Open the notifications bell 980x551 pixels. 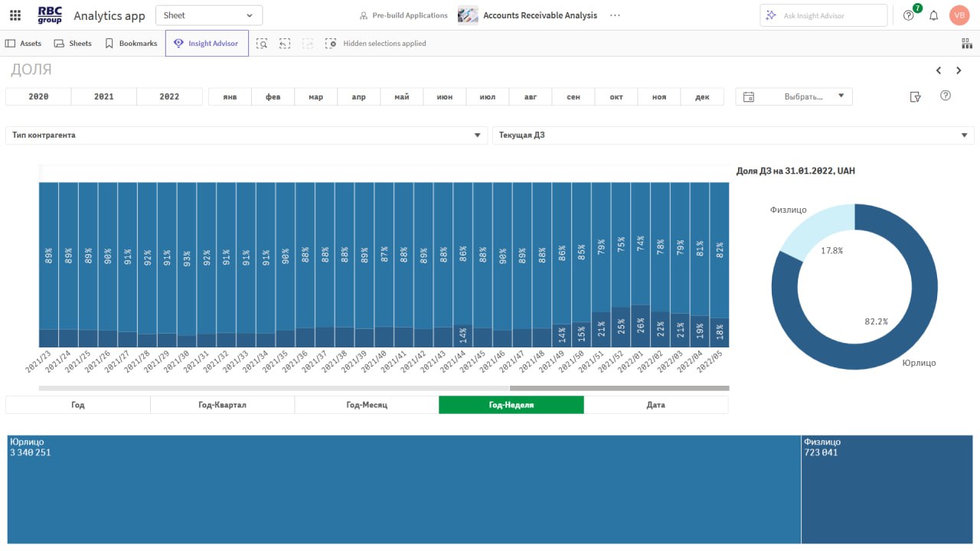[933, 15]
